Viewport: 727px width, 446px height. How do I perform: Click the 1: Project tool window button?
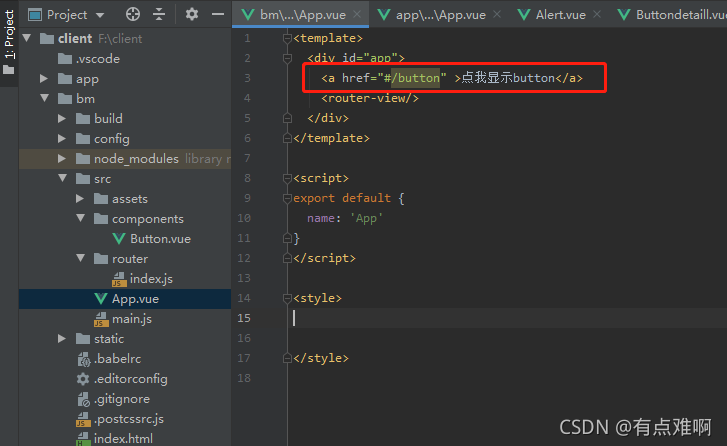[x=9, y=43]
